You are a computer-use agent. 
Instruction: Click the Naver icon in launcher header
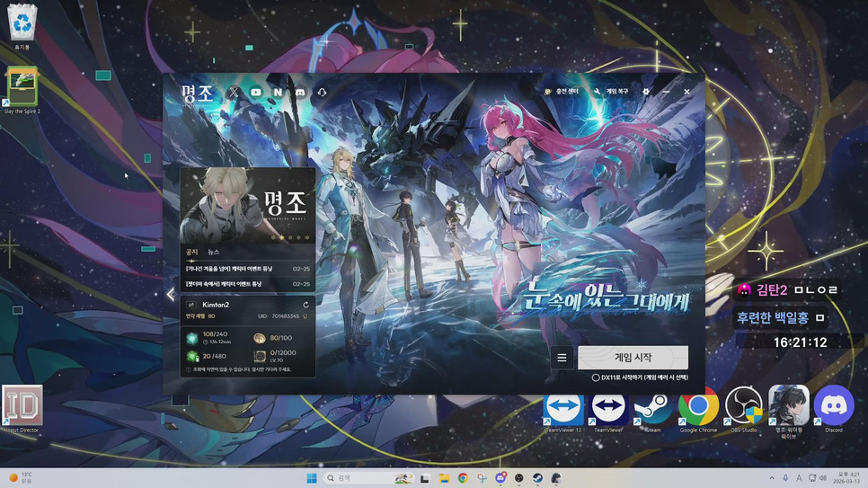pos(278,92)
